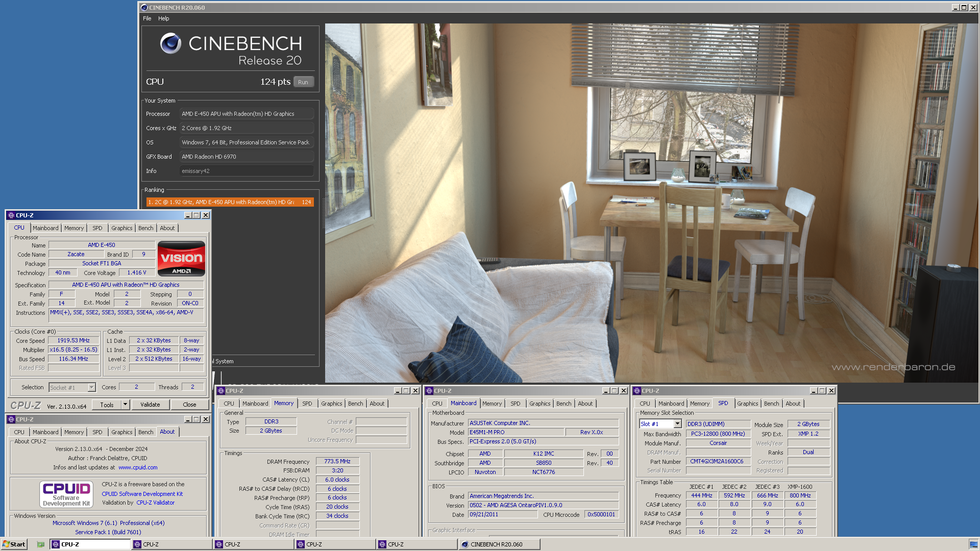980x551 pixels.
Task: Click the DRAM Frequency value 773.5 MHz
Action: tap(337, 461)
